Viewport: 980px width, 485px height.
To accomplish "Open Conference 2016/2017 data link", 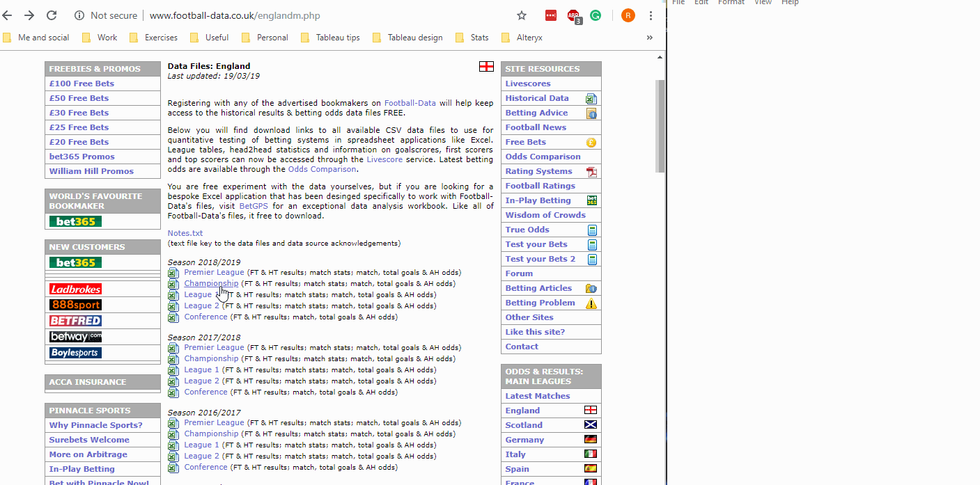I will coord(205,467).
